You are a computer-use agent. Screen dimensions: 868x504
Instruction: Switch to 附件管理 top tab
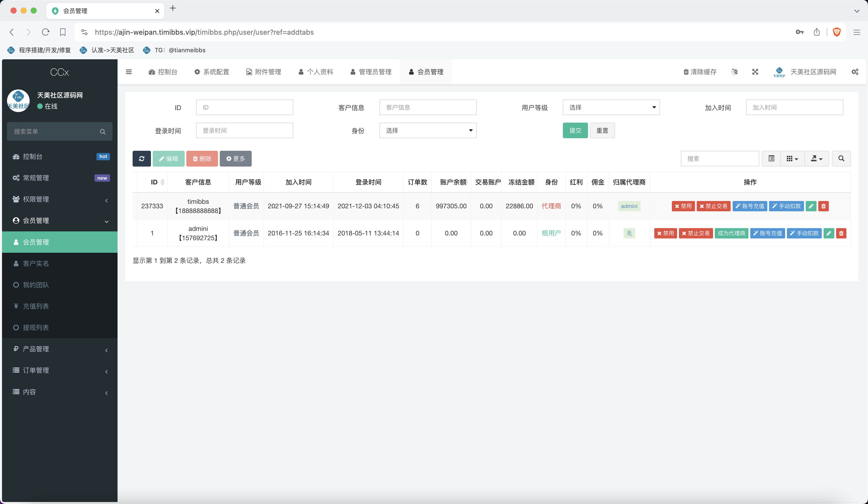tap(263, 72)
